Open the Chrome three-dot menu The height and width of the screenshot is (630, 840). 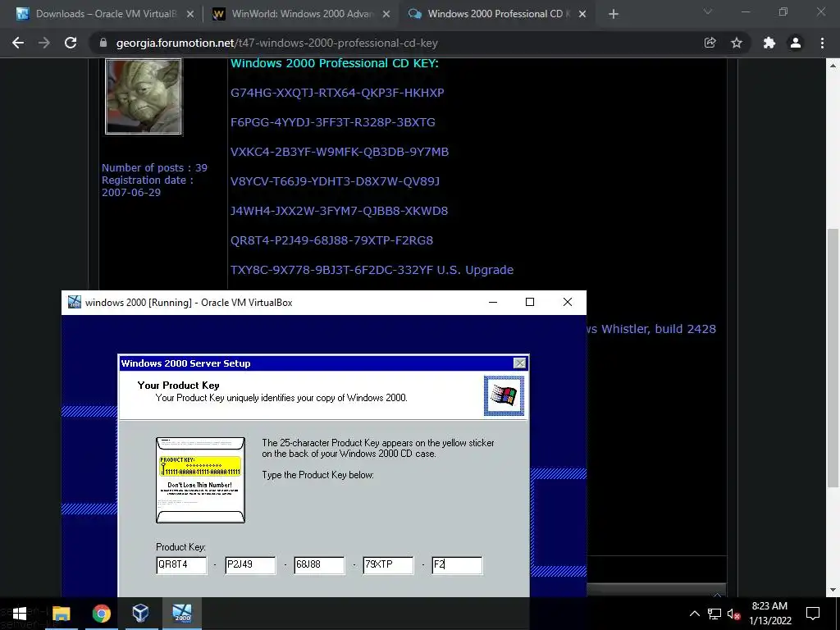pos(822,43)
